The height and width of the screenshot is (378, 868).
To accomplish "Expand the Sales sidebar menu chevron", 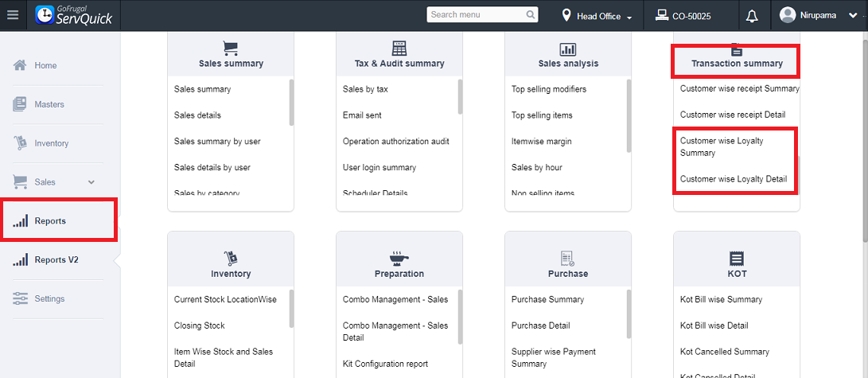I will click(91, 182).
